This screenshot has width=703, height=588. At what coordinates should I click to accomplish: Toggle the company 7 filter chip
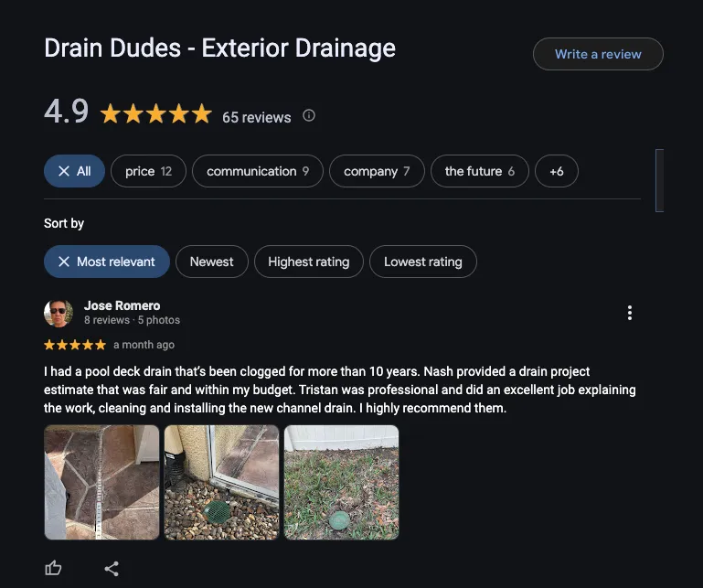(377, 171)
